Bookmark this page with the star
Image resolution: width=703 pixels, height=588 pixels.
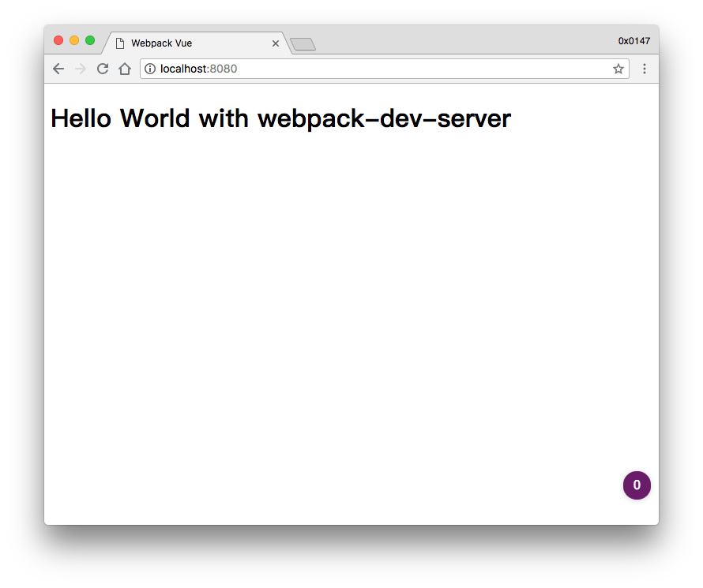pos(618,69)
